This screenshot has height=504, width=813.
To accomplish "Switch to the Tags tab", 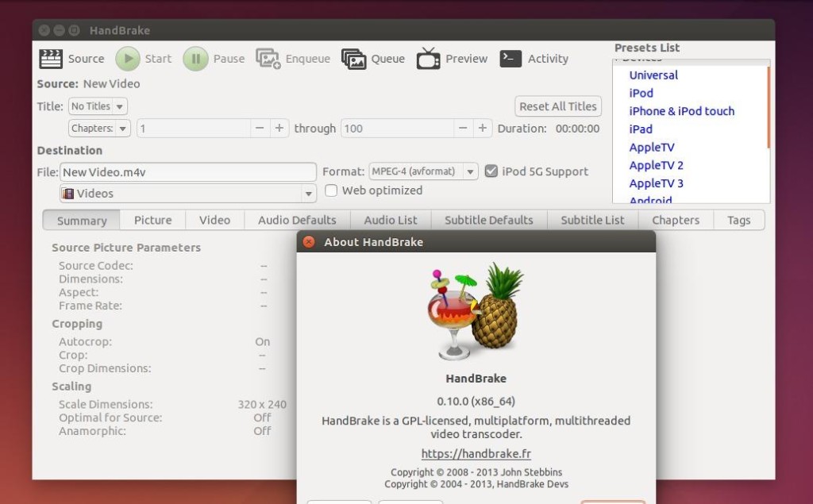I will tap(739, 221).
